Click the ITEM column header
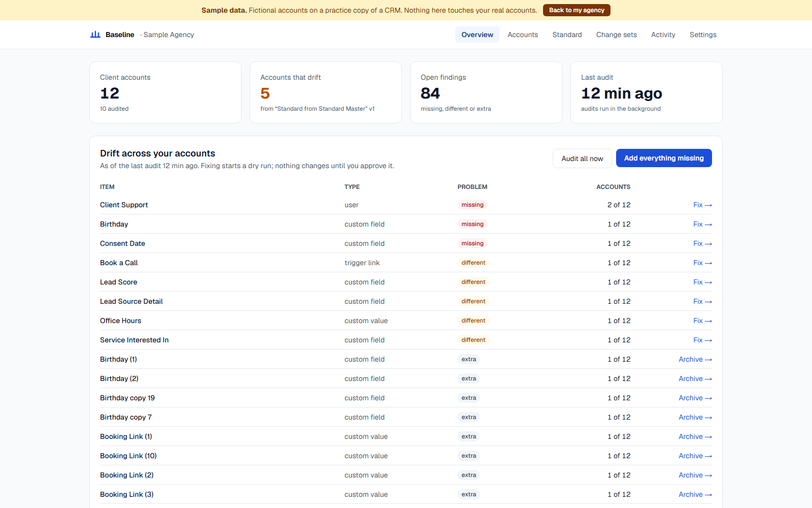812x508 pixels. coord(107,187)
